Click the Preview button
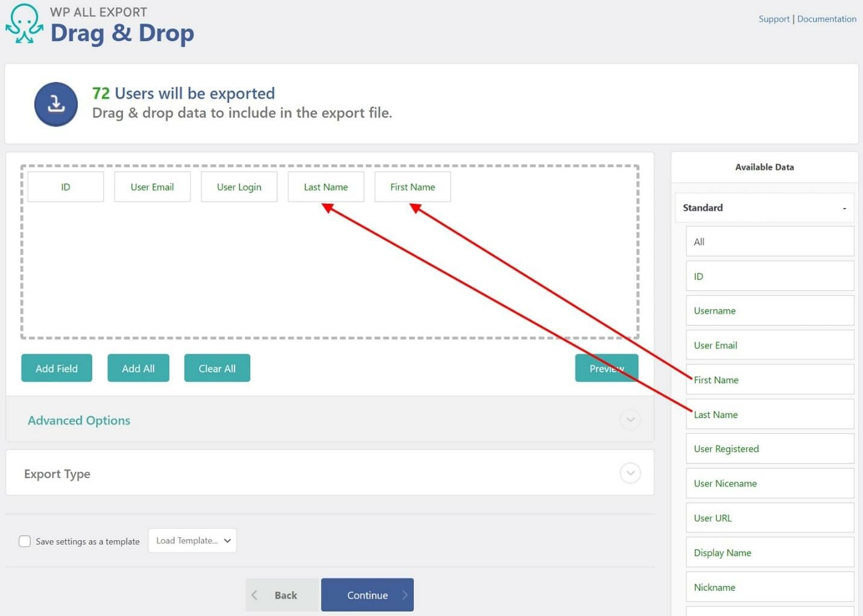 [x=607, y=368]
